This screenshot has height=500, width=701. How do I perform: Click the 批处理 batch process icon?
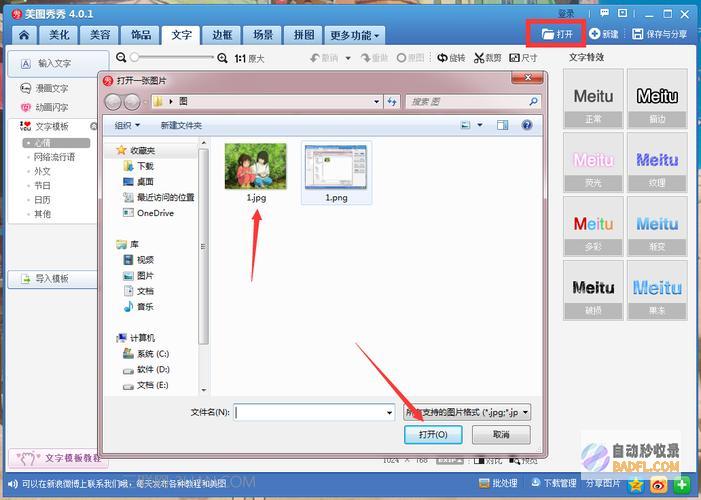pyautogui.click(x=484, y=483)
